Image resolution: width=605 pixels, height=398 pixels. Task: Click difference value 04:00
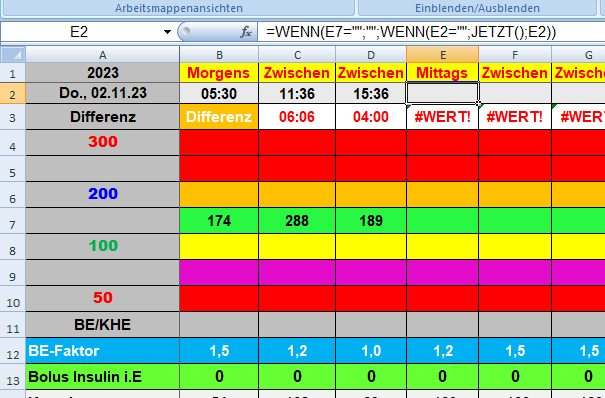pos(371,117)
